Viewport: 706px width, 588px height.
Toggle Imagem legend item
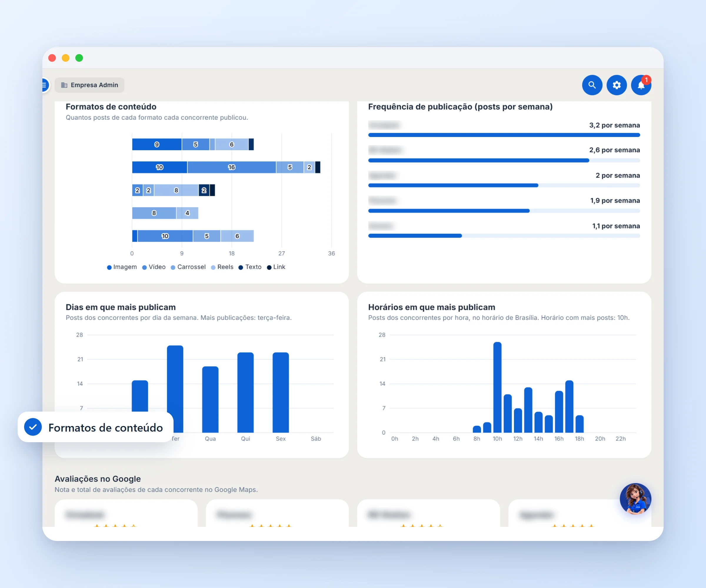(x=122, y=267)
